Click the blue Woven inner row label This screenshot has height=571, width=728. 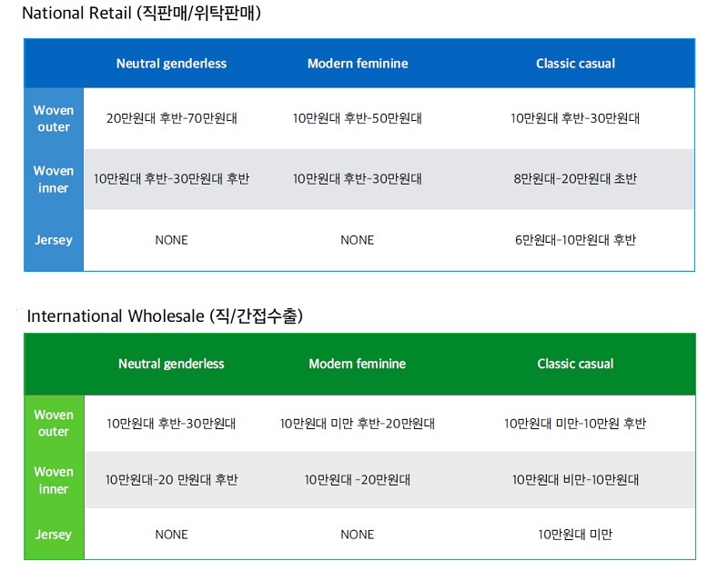click(54, 179)
